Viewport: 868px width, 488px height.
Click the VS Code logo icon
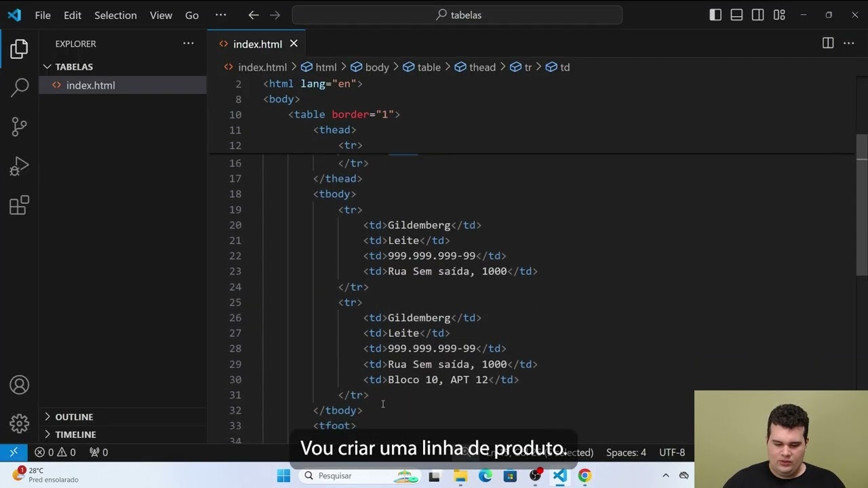(14, 15)
